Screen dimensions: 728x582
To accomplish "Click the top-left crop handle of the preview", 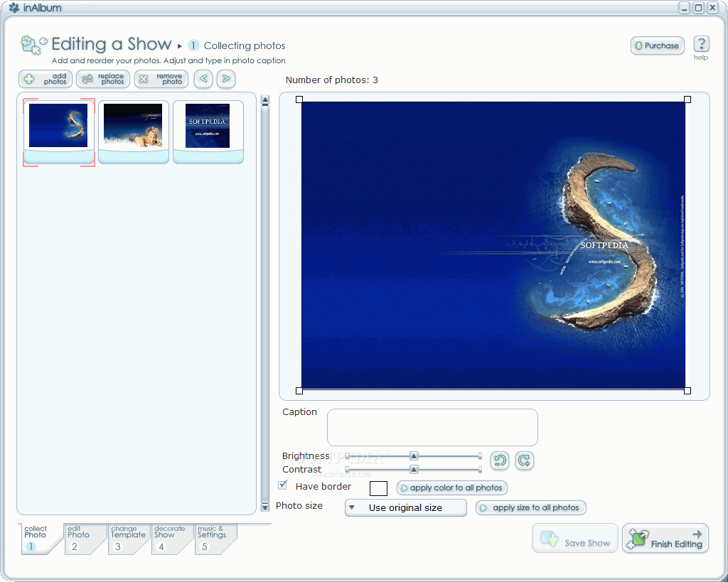I will click(299, 99).
